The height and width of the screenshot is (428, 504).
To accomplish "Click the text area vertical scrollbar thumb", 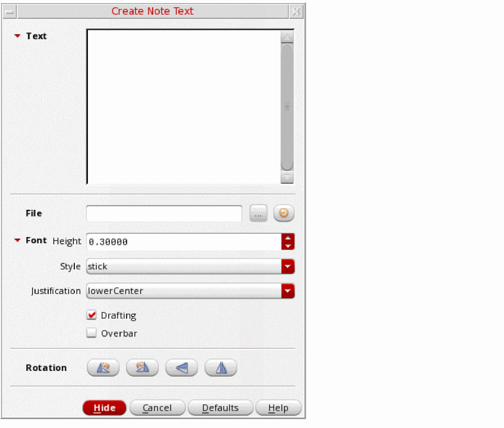I will [287, 107].
